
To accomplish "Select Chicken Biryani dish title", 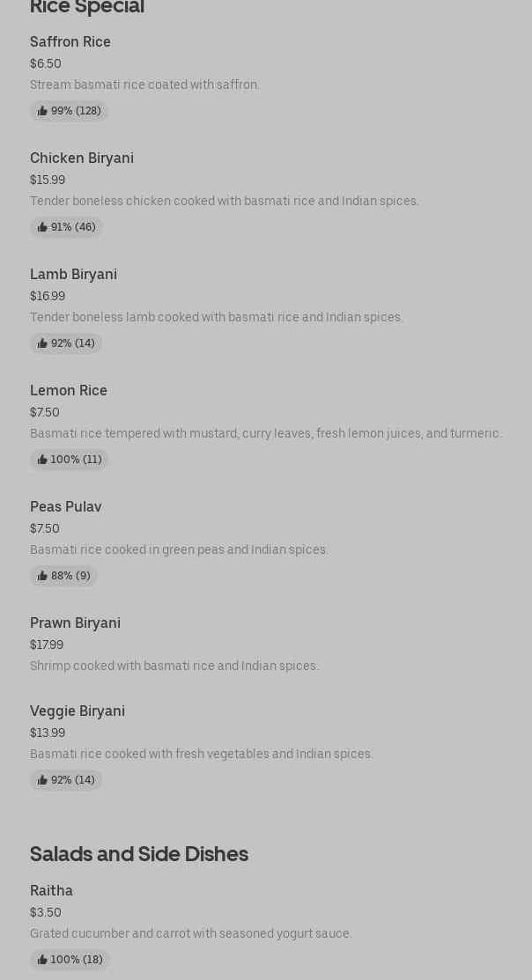I will (82, 158).
